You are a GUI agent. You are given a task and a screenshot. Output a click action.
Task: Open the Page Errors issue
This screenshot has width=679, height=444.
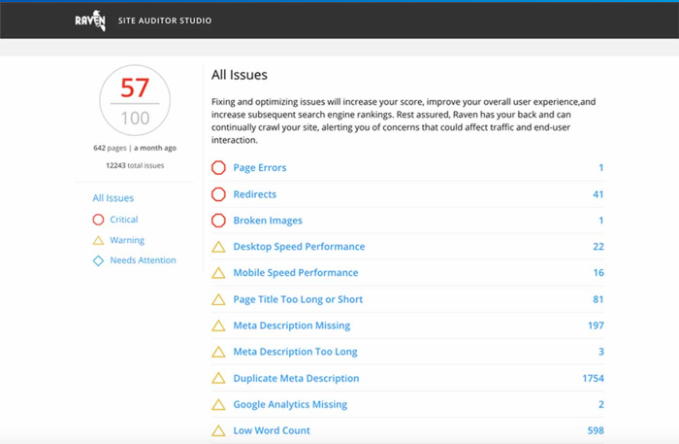(x=260, y=168)
